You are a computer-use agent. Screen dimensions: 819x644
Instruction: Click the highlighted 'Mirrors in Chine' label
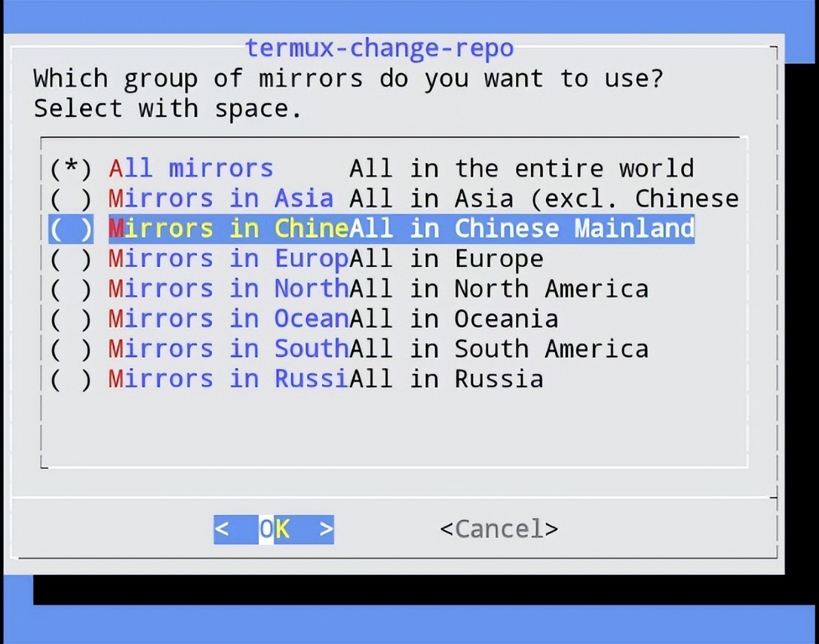click(x=228, y=229)
